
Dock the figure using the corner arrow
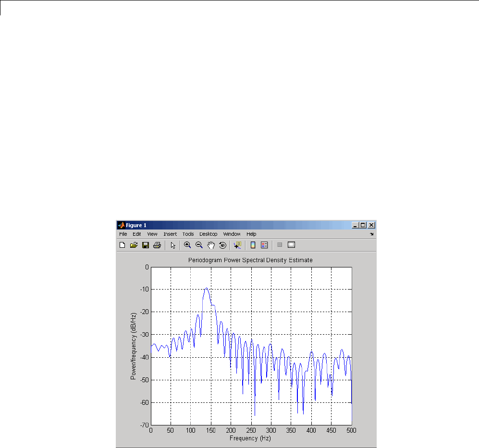(x=372, y=234)
